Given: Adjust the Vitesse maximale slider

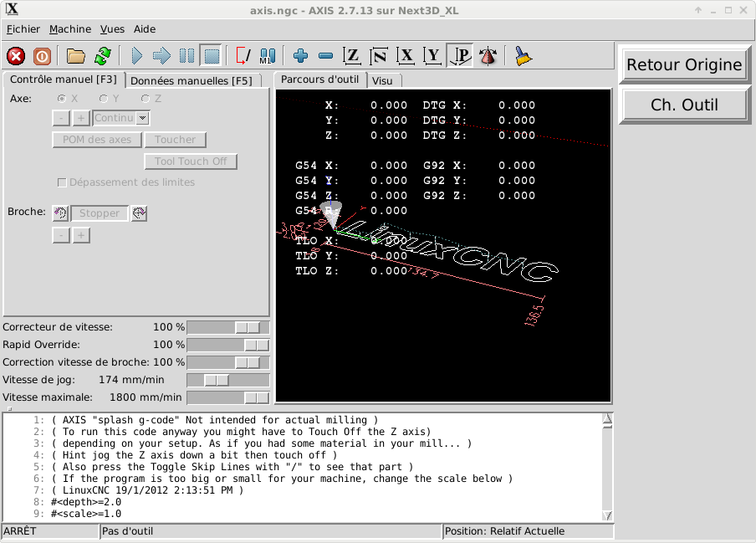Looking at the screenshot, I should coord(228,397).
